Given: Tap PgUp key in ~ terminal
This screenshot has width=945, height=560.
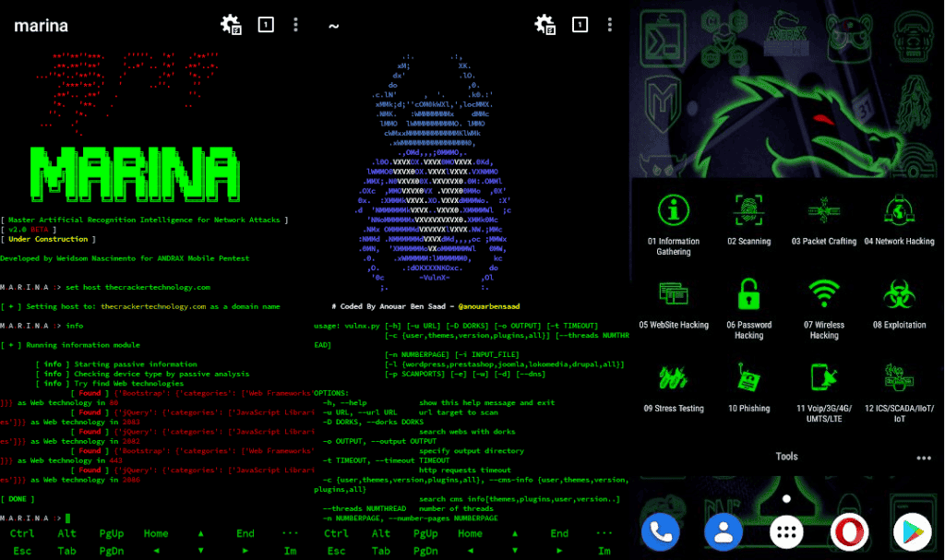Looking at the screenshot, I should pos(425,533).
